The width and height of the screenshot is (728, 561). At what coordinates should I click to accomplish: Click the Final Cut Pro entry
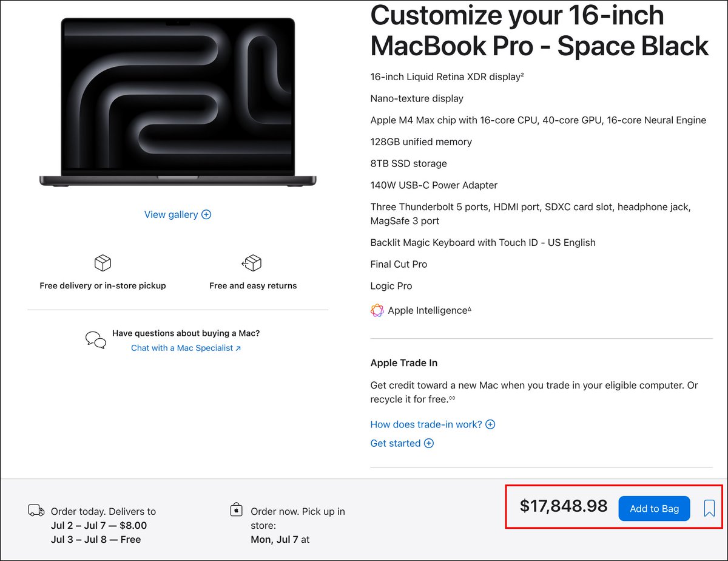click(x=399, y=264)
